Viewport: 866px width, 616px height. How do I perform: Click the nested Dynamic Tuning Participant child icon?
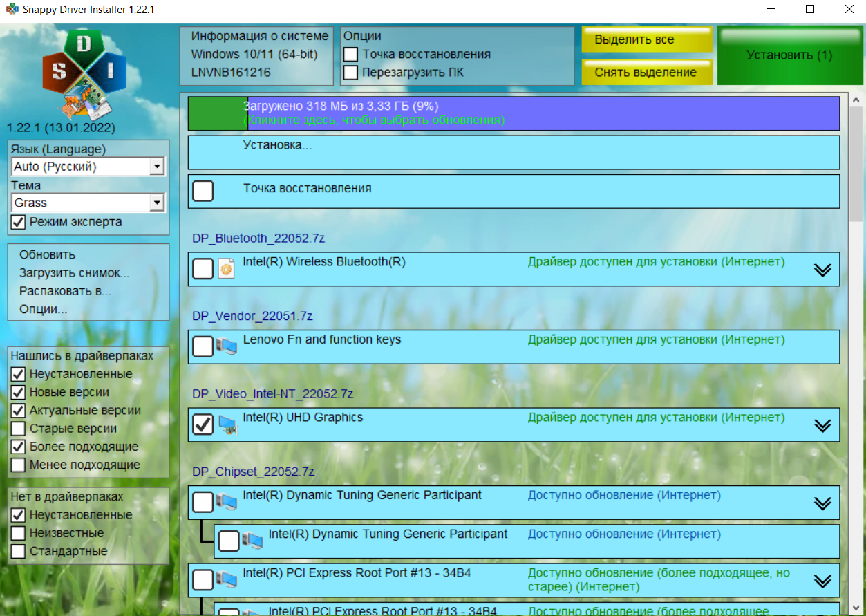pos(252,541)
